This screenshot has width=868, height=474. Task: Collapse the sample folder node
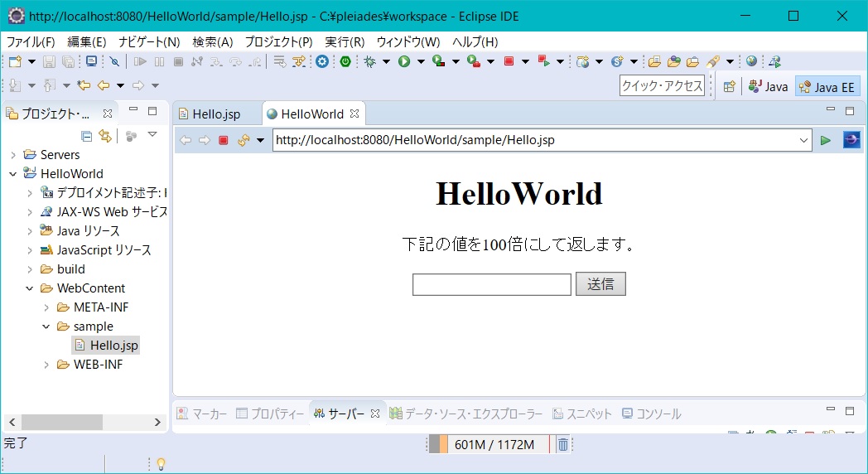coord(46,326)
